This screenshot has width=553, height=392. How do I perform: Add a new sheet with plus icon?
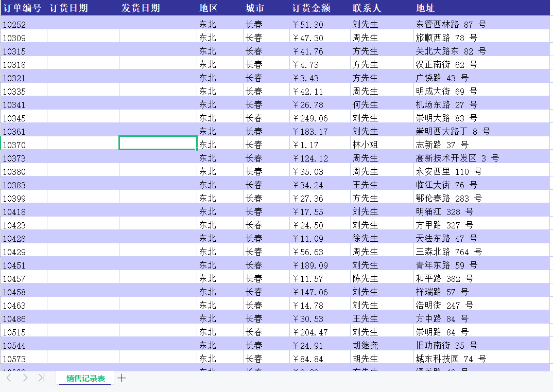click(122, 378)
